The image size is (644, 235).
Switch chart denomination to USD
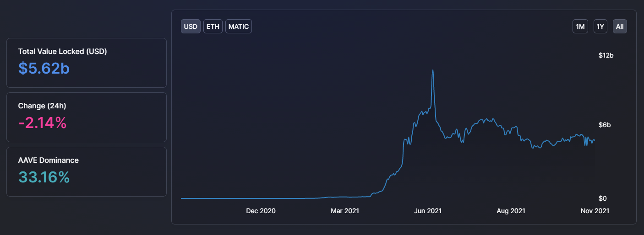[191, 27]
